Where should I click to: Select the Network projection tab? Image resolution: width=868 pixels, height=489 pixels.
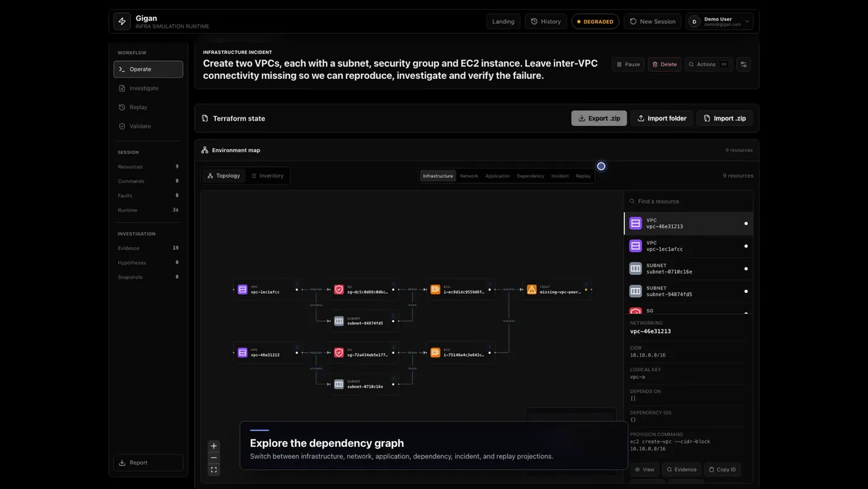point(469,176)
